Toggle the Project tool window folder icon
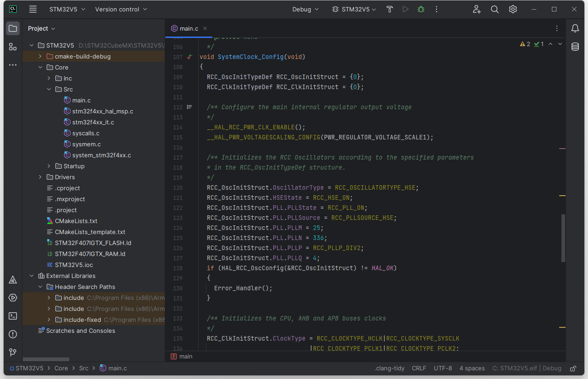588x379 pixels. coord(13,28)
